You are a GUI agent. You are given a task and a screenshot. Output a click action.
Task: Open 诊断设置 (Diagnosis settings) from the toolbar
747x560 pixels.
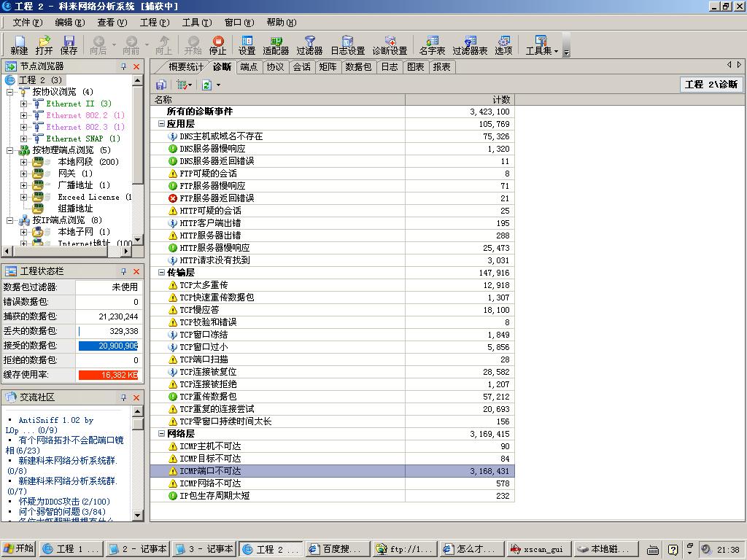(x=390, y=45)
